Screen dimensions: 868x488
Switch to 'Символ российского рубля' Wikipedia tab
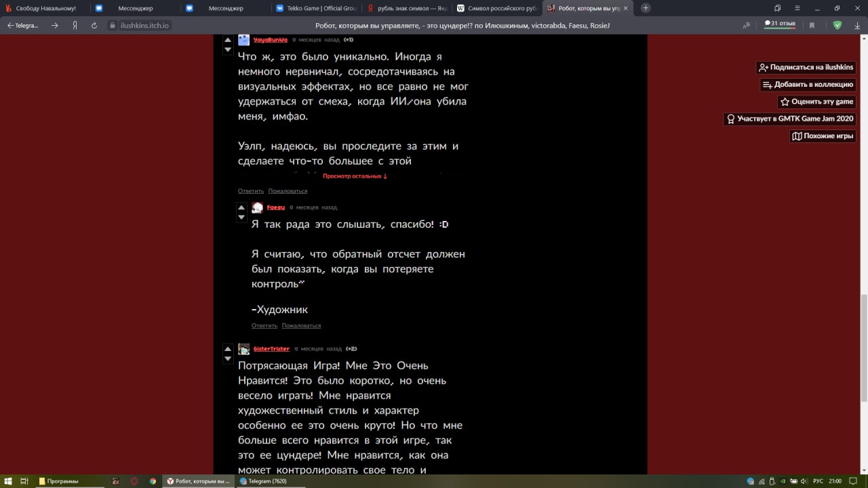[x=496, y=8]
